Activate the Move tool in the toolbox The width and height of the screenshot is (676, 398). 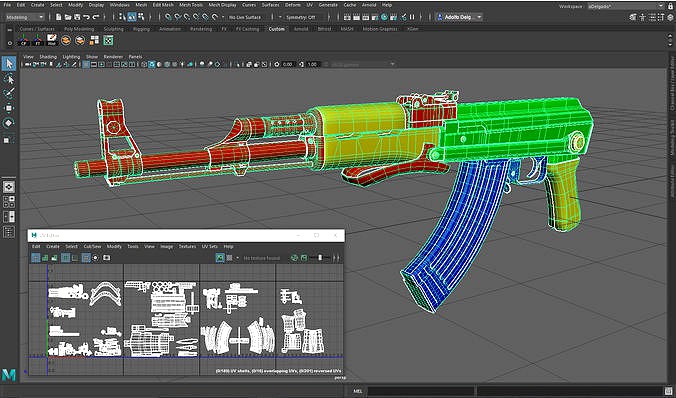9,108
